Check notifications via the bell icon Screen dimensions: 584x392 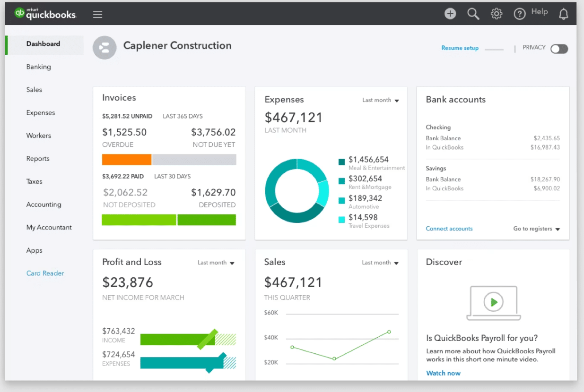563,13
